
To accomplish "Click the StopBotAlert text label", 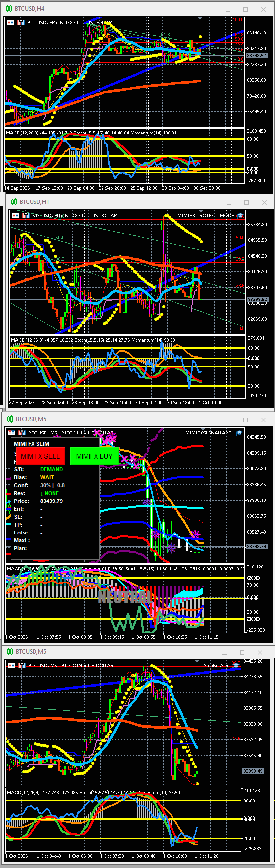I will coord(217,665).
